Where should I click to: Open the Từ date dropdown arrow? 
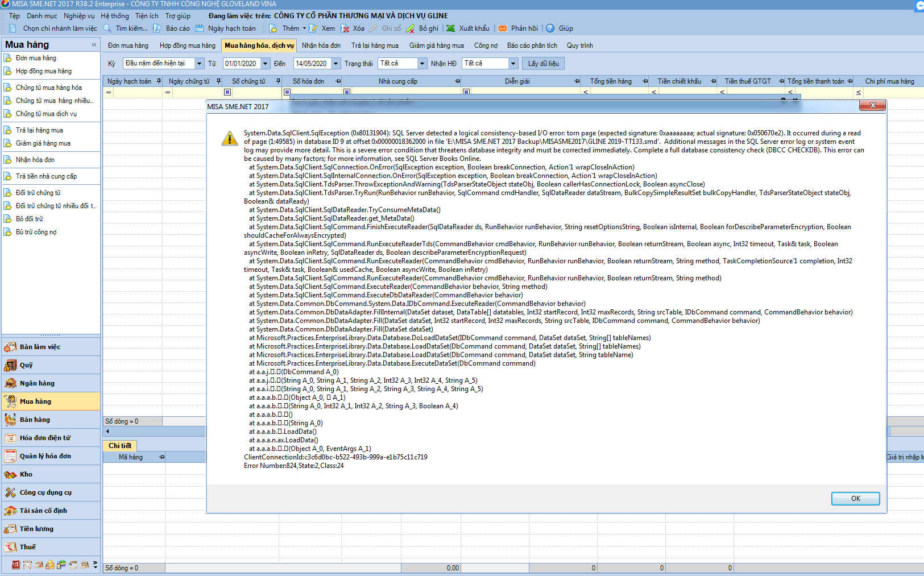[265, 64]
